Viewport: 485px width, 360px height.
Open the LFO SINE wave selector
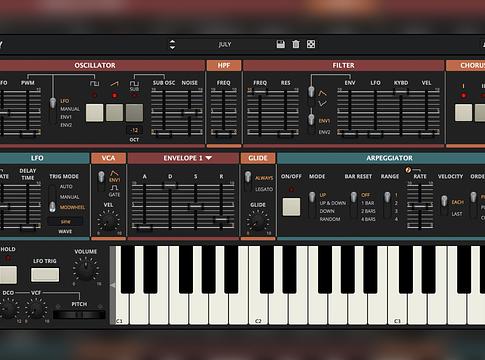coord(65,222)
